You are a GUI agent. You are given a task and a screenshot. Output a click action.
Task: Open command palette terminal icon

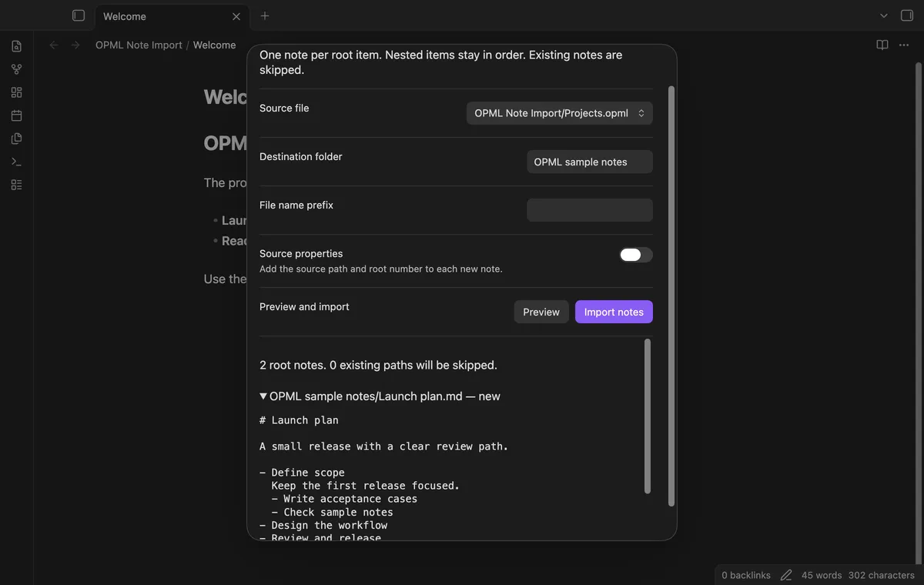16,162
